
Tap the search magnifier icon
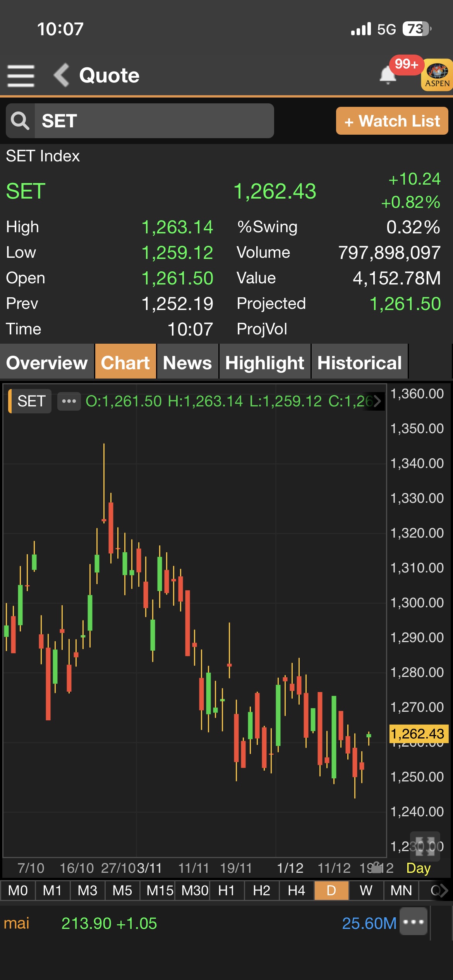click(20, 121)
